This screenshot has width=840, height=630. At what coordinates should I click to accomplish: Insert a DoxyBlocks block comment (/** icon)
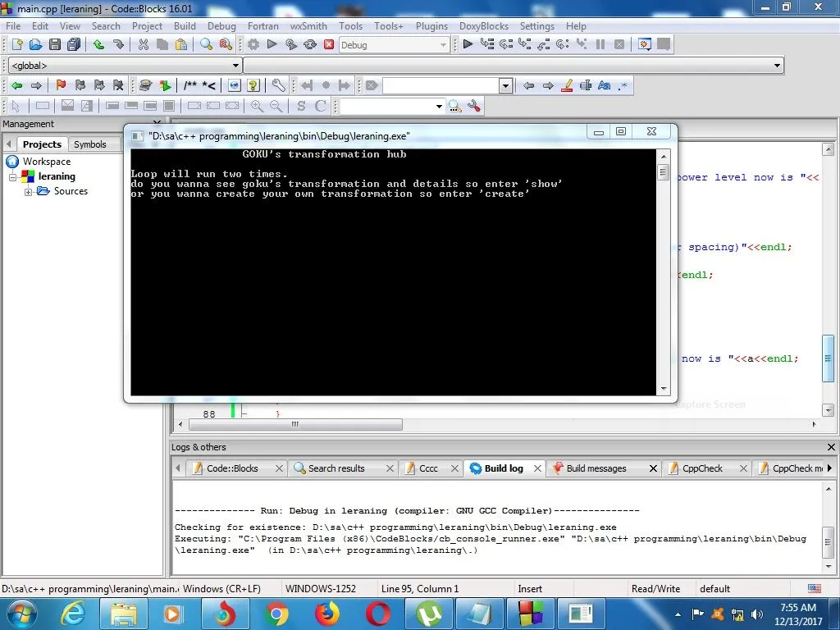(x=189, y=85)
